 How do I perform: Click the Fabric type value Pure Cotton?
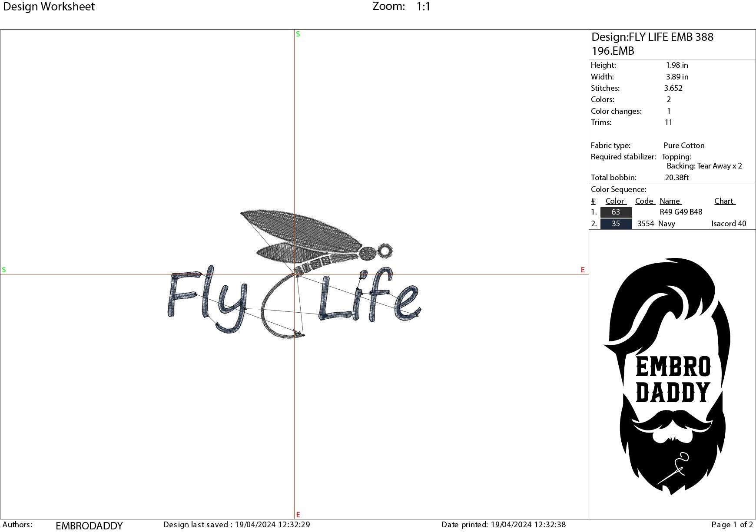click(683, 145)
